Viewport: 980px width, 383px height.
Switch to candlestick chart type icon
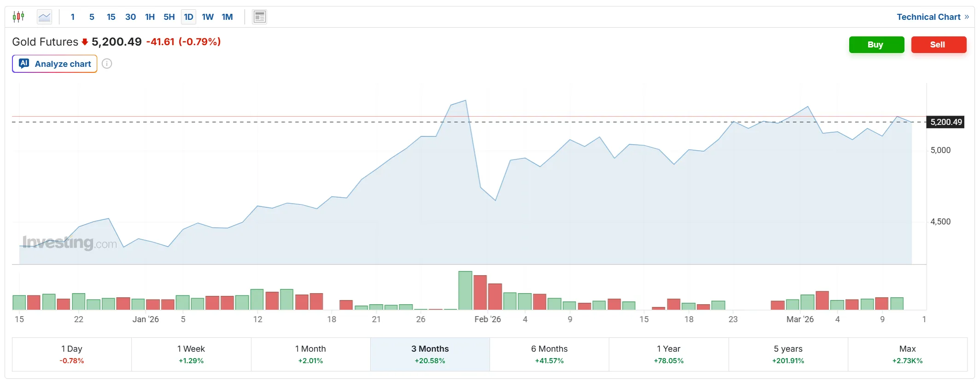pos(18,17)
